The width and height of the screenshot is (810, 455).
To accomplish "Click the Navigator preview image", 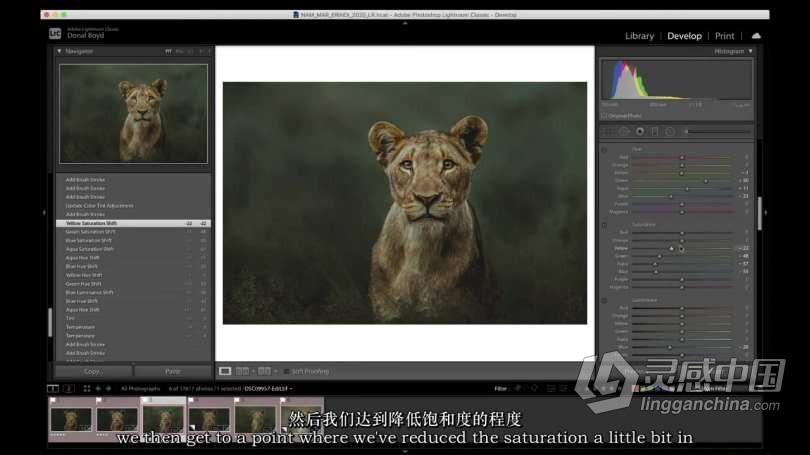I will coord(133,114).
